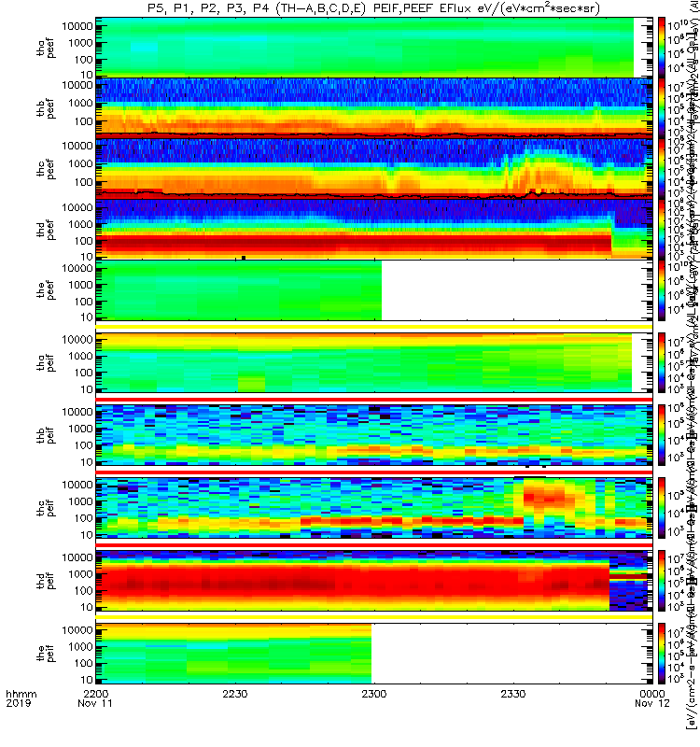Select the 'tha peef' y-axis label
Screen dimensions: 700x747
[46, 49]
